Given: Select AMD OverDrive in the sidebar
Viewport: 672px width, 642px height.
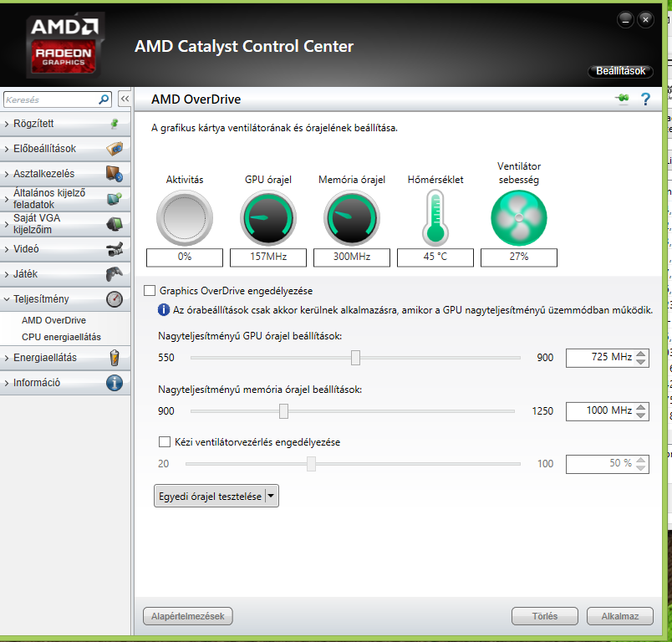Looking at the screenshot, I should 53,320.
